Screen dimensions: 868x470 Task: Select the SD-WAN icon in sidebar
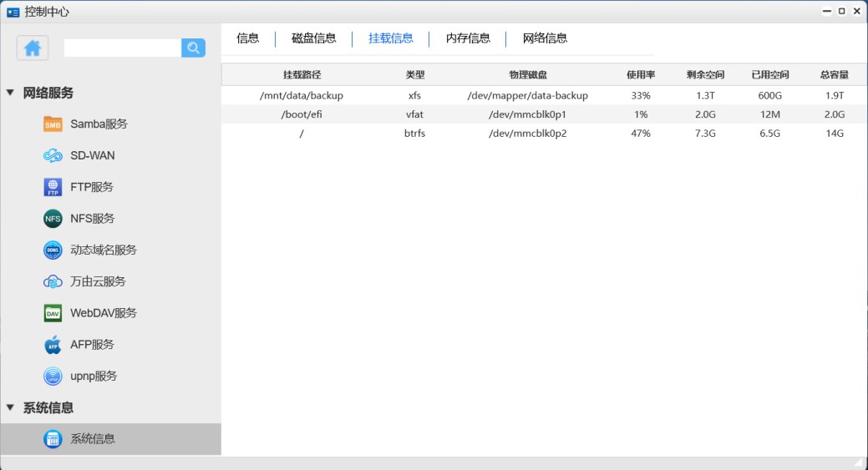point(53,155)
